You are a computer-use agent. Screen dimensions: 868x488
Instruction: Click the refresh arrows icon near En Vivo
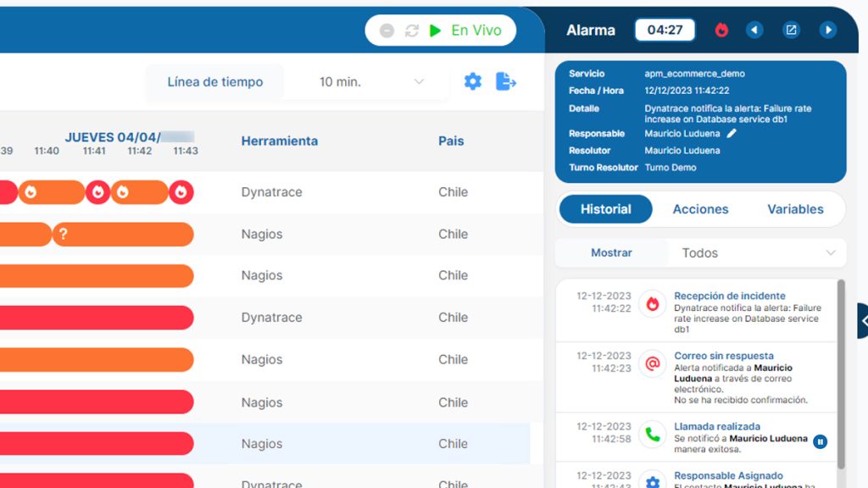(x=412, y=30)
